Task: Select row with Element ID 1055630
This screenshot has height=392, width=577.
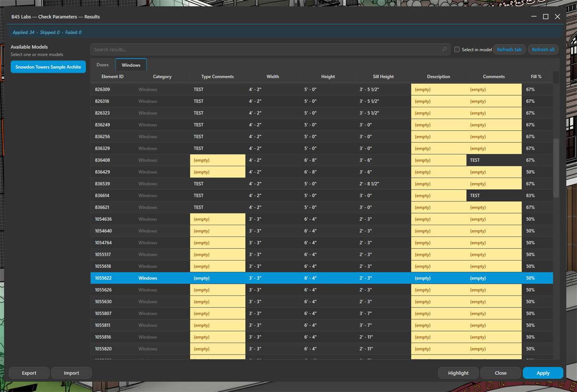Action: tap(322, 302)
